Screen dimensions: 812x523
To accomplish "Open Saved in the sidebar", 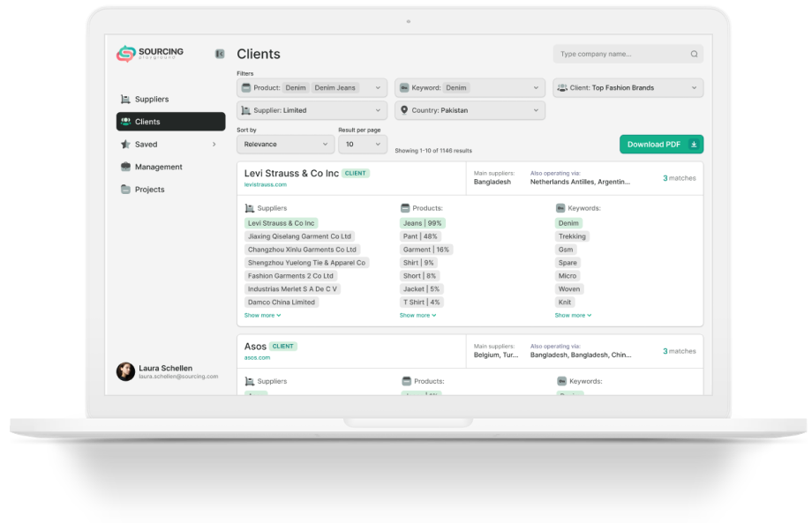I will pyautogui.click(x=146, y=145).
